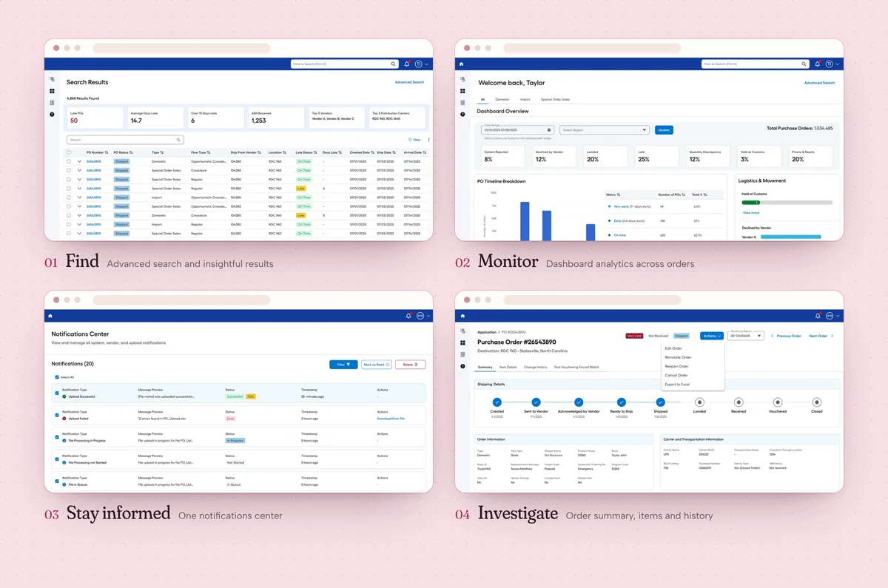The height and width of the screenshot is (588, 888).
Task: Tick the header select-all checkbox in Search Results table
Action: tap(69, 152)
